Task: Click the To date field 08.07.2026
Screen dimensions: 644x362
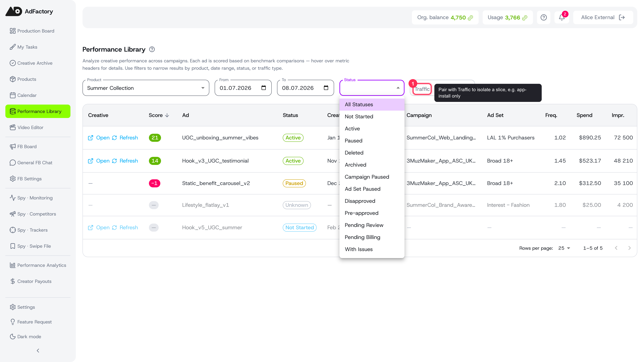Action: click(x=305, y=88)
